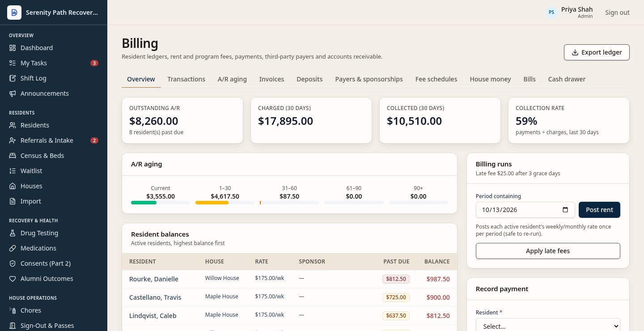The width and height of the screenshot is (644, 331).
Task: Open Sign-Out & Passes in sidebar
Action: 47,326
